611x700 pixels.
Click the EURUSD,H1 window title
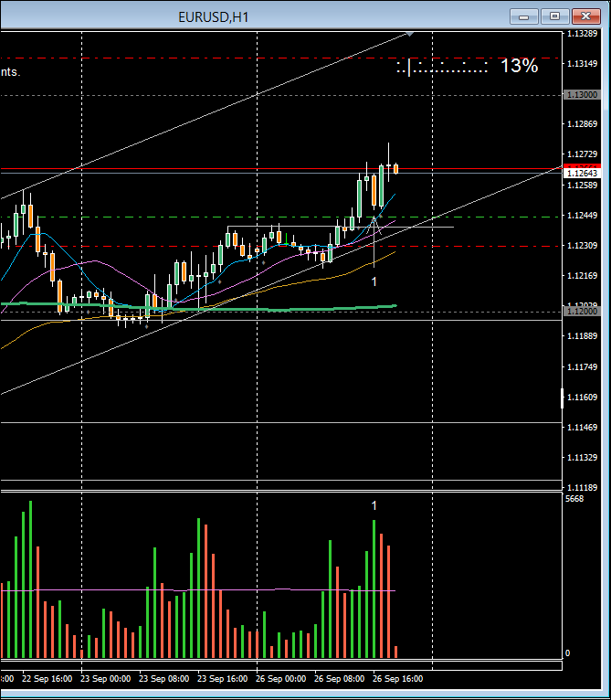214,16
